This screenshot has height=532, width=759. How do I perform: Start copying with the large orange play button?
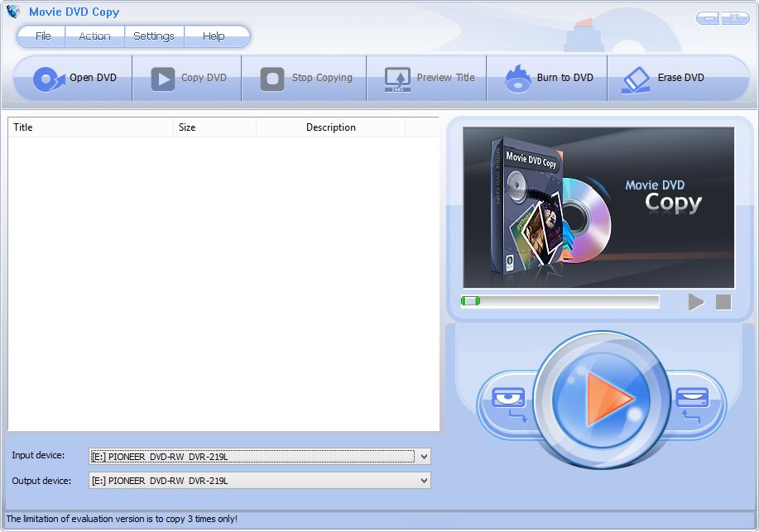601,399
